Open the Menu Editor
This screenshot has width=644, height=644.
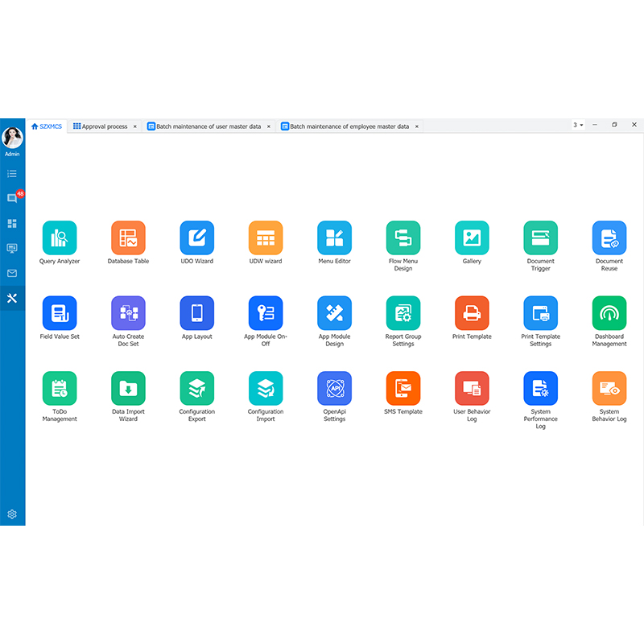coord(334,237)
